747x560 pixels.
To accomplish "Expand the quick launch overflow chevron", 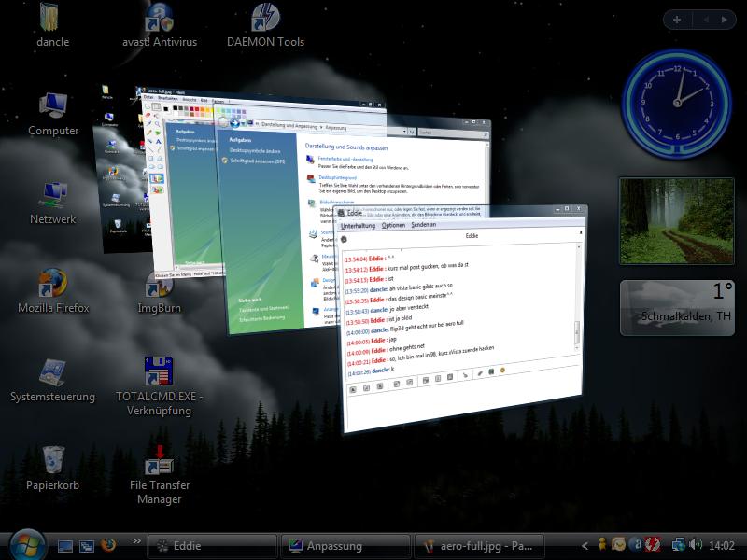I will (x=137, y=541).
